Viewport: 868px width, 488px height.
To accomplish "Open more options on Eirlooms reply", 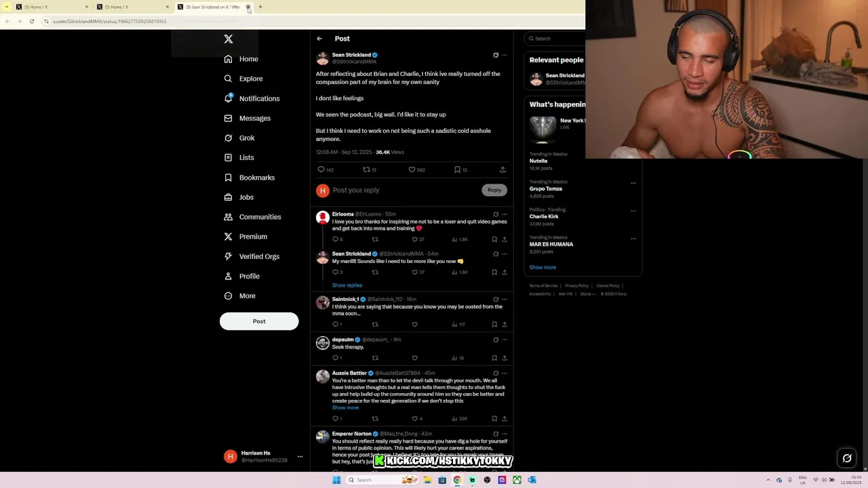I will click(x=505, y=214).
